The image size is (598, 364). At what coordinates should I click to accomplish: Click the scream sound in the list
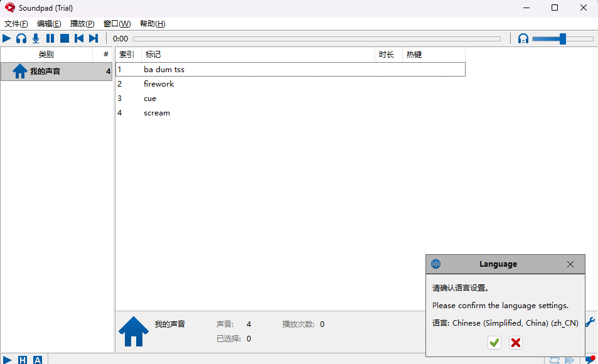click(x=156, y=113)
